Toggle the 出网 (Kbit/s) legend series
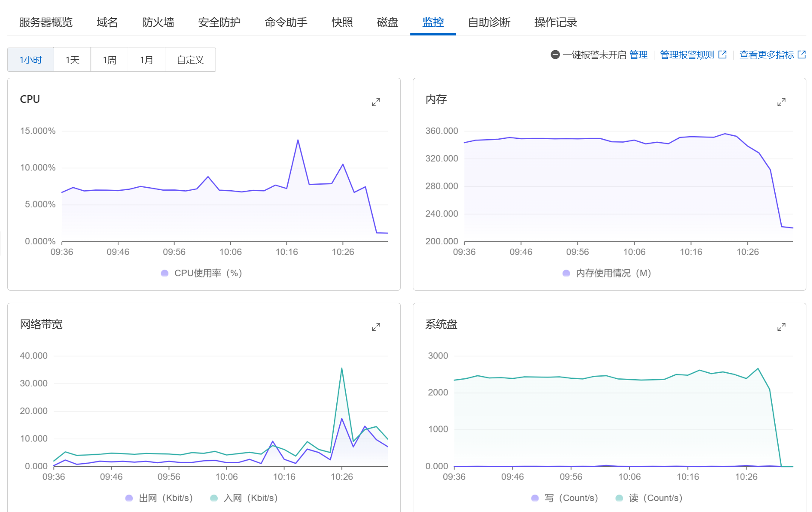The image size is (812, 512). [159, 498]
